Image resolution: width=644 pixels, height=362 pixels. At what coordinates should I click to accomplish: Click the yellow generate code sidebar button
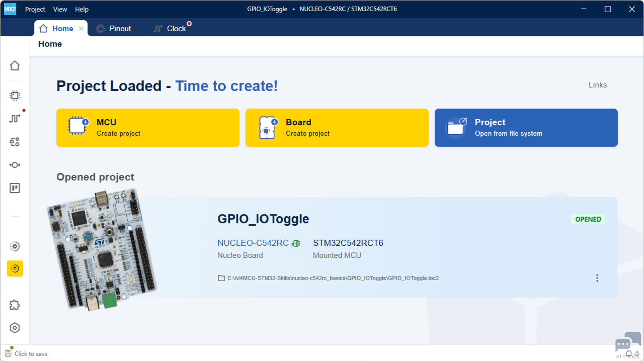coord(15,269)
